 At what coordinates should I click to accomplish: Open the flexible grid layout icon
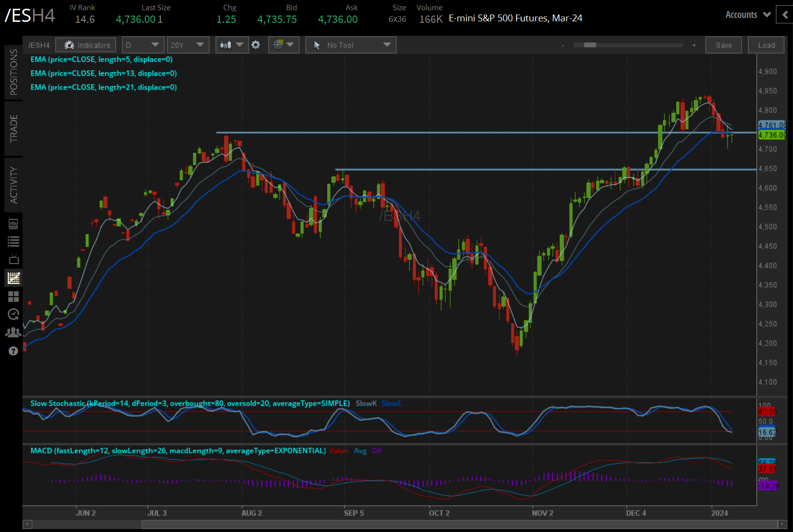14,296
